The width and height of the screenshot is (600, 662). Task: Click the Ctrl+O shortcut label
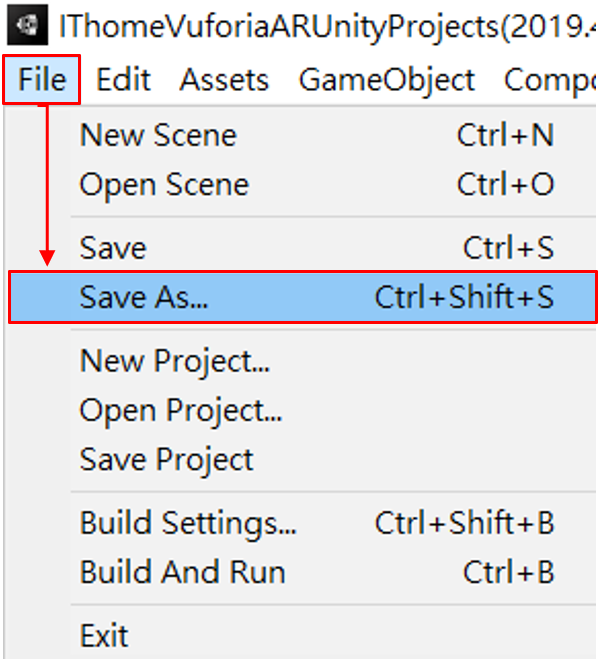click(x=505, y=185)
